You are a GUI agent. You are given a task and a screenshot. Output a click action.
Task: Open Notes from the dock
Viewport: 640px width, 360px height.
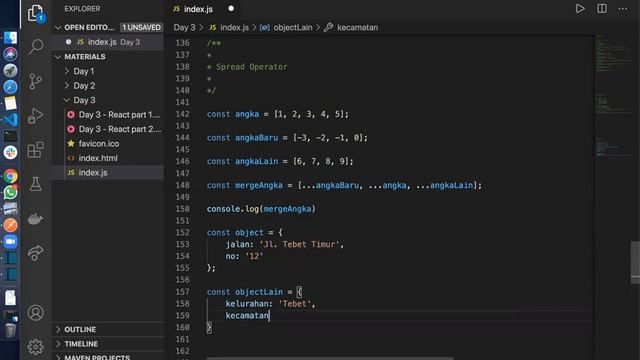click(10, 103)
